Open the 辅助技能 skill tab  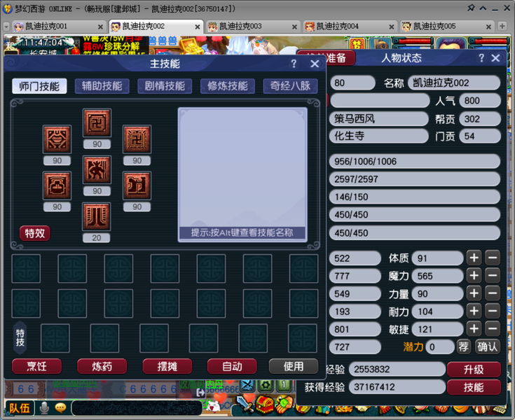102,86
